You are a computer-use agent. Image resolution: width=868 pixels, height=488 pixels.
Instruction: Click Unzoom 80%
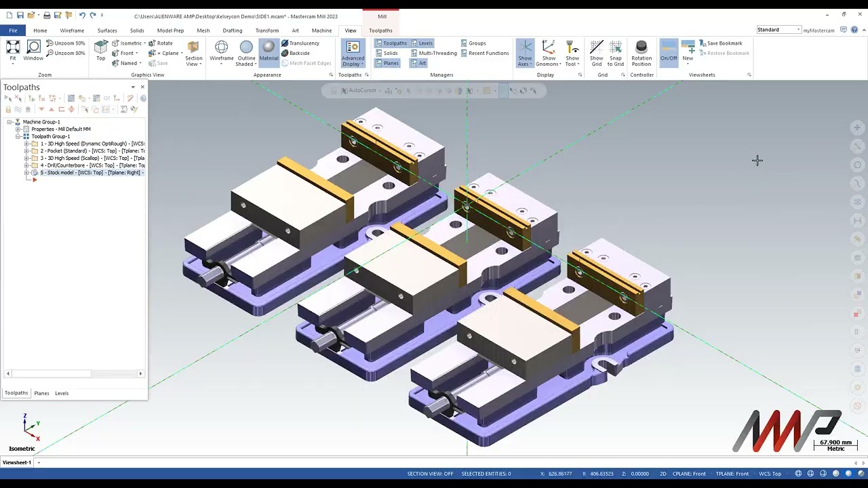coord(66,53)
